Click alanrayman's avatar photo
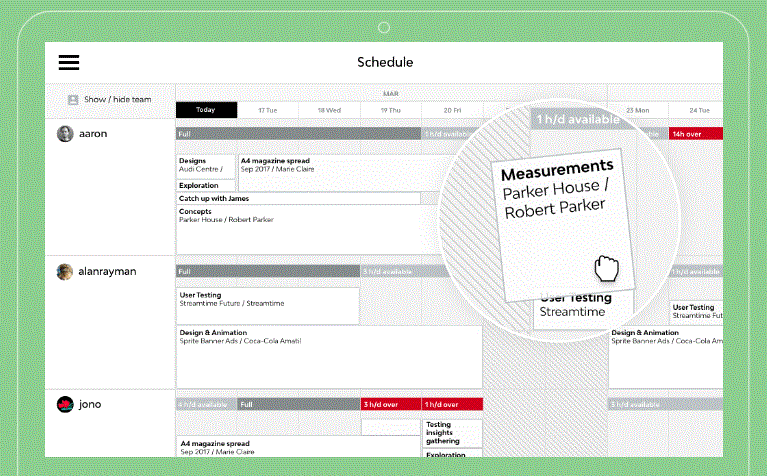 (x=65, y=272)
